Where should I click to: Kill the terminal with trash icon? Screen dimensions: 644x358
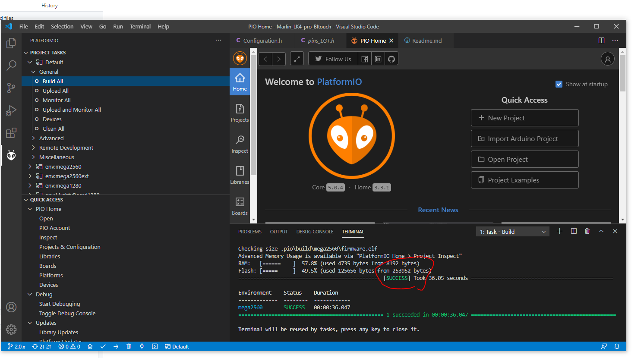587,231
